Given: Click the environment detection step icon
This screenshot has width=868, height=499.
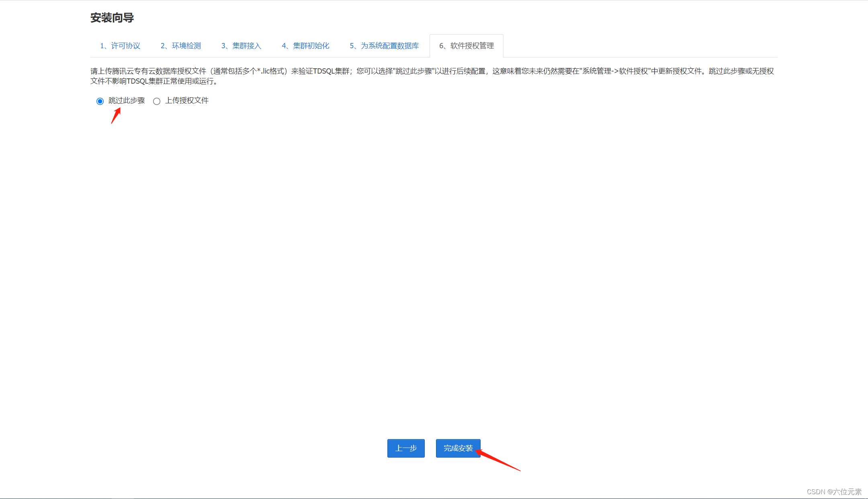Looking at the screenshot, I should pyautogui.click(x=188, y=45).
